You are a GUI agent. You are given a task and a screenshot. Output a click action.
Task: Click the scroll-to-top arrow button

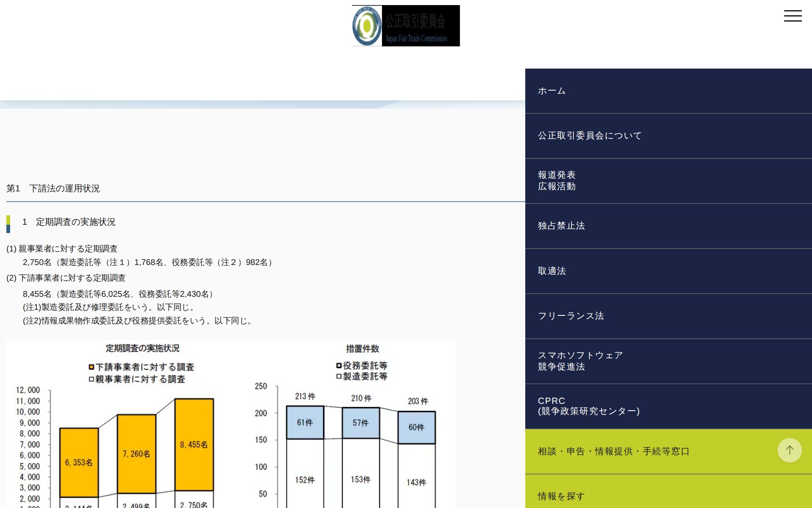click(789, 450)
